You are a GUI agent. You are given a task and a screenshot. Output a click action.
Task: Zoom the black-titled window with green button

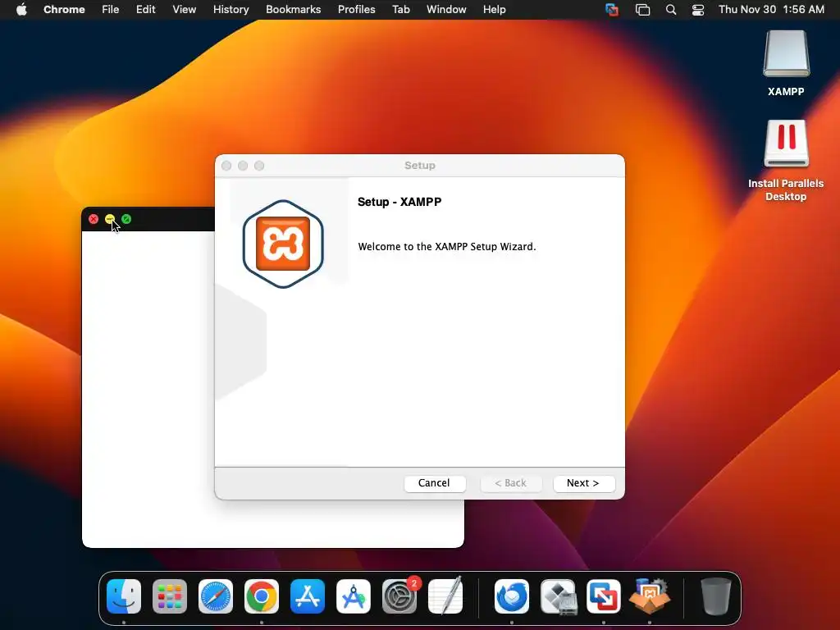click(x=126, y=219)
